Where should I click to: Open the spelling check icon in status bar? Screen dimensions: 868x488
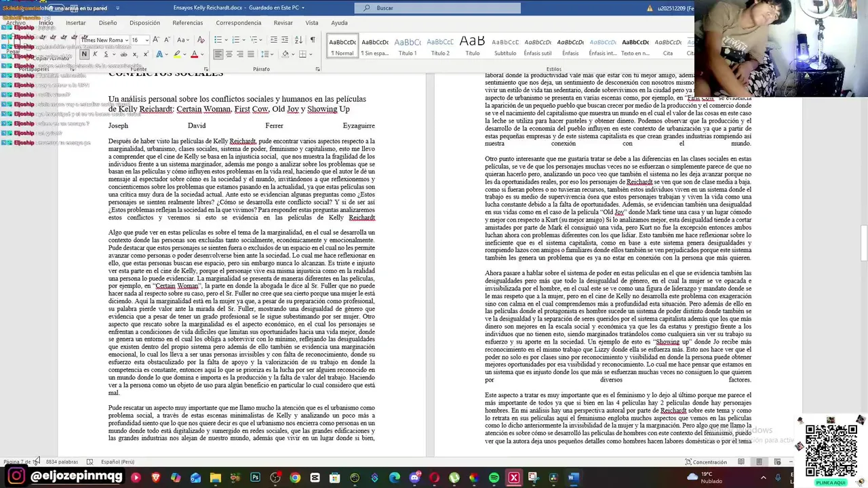[90, 462]
